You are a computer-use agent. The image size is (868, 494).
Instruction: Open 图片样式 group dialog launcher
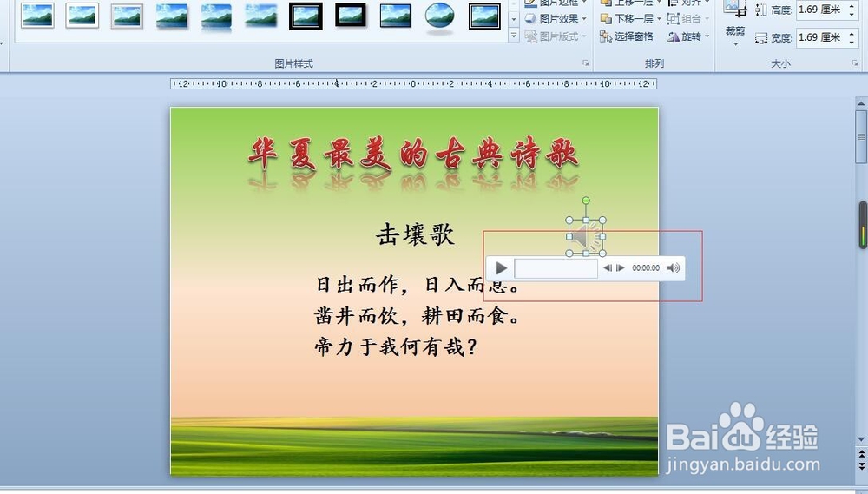click(x=585, y=63)
